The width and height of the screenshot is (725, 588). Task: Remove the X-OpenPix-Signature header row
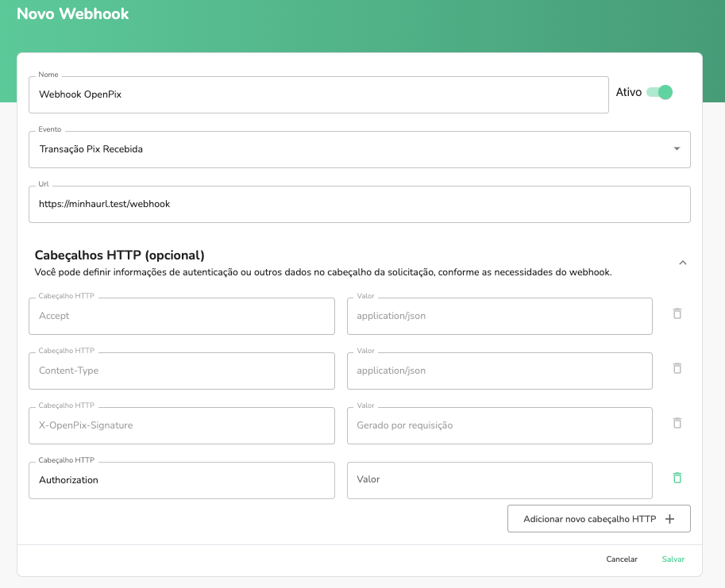(x=677, y=423)
